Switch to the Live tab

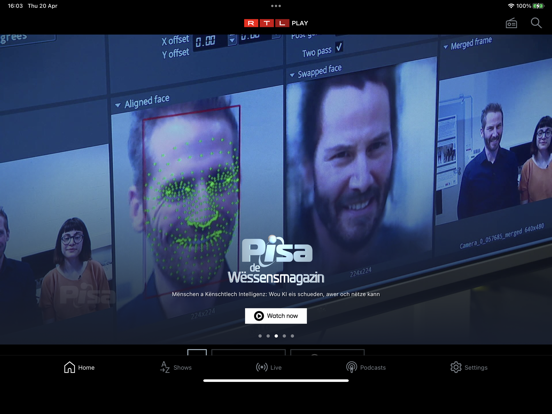[269, 367]
